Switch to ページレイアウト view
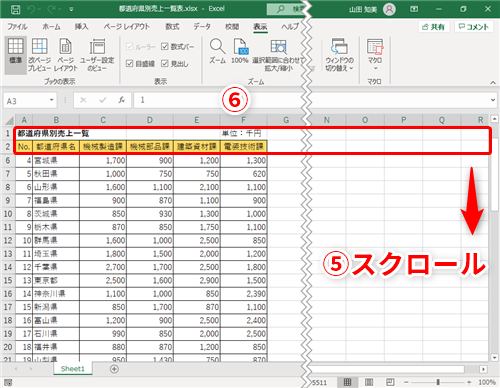The image size is (500, 388). click(x=66, y=55)
